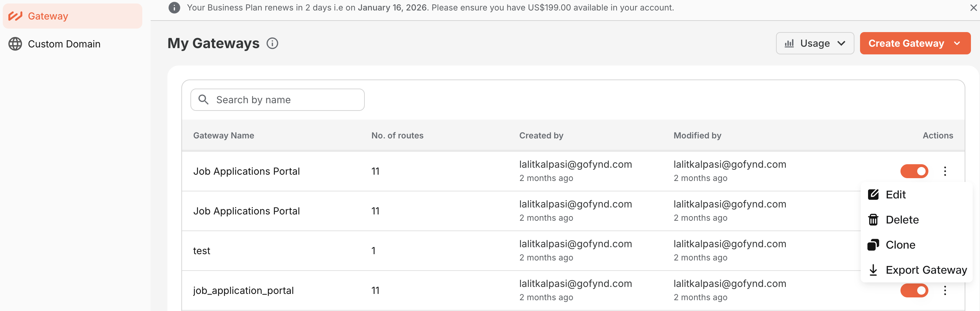Select Clone from the actions menu
Screen dimensions: 980x311
tap(900, 245)
